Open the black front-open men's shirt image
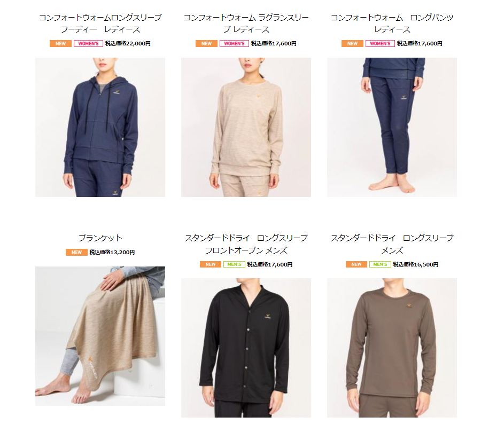This screenshot has height=448, width=481. click(246, 348)
